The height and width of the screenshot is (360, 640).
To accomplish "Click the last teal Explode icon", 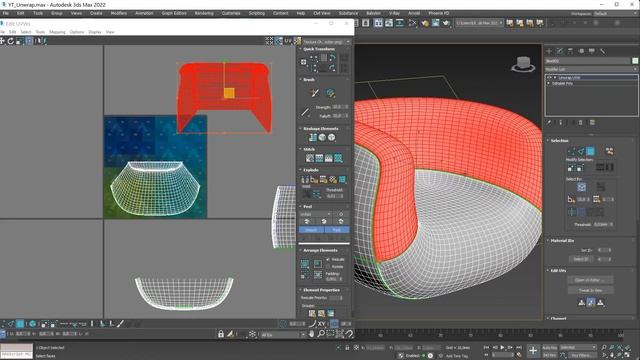I will pyautogui.click(x=342, y=179).
